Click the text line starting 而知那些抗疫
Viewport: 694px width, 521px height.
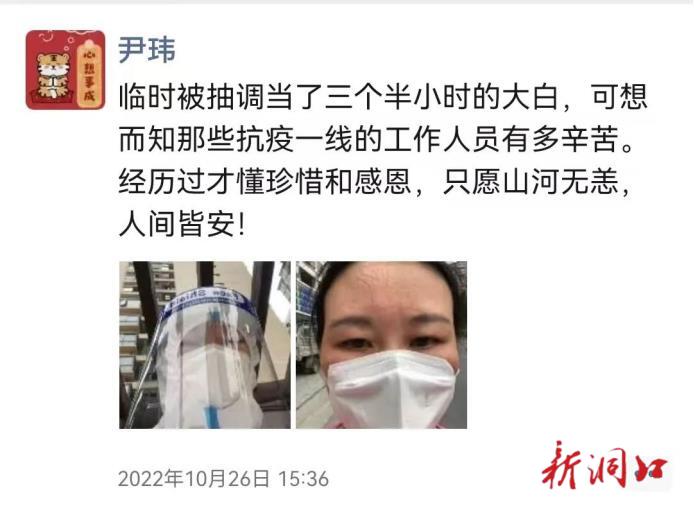tap(376, 140)
